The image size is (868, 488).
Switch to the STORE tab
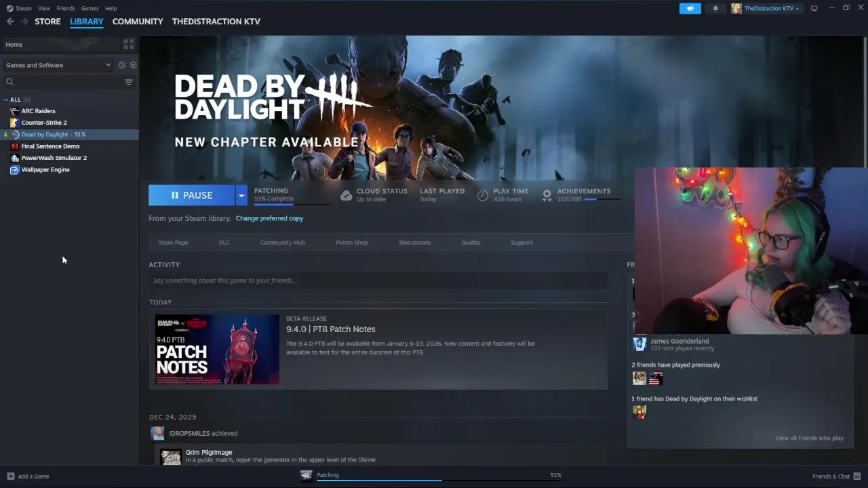[47, 22]
